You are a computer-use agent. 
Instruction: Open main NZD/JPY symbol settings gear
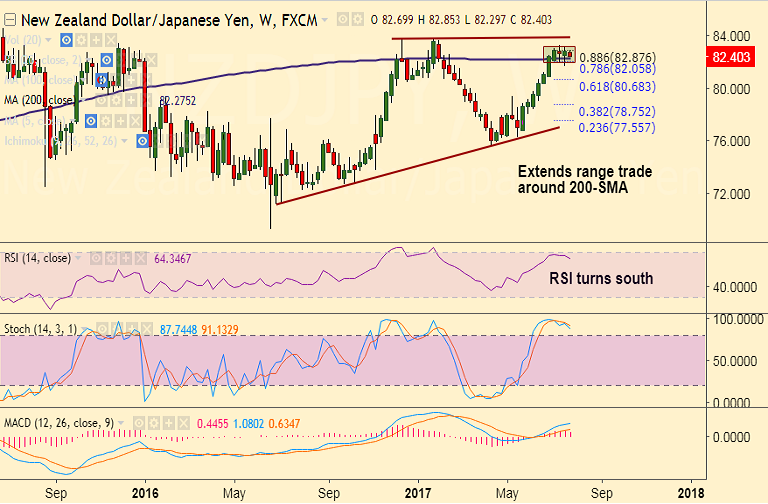[358, 20]
